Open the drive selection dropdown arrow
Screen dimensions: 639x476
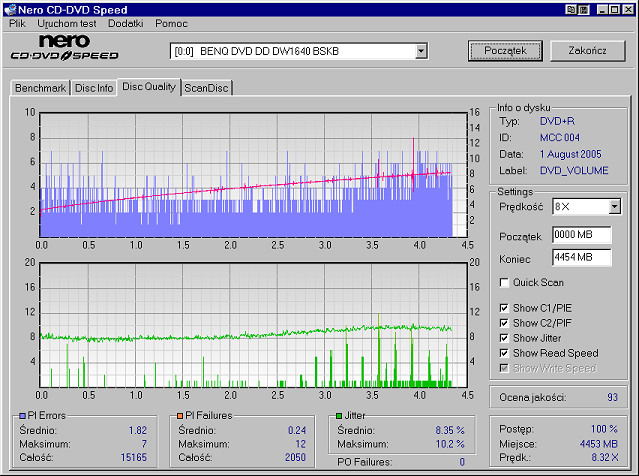point(421,51)
